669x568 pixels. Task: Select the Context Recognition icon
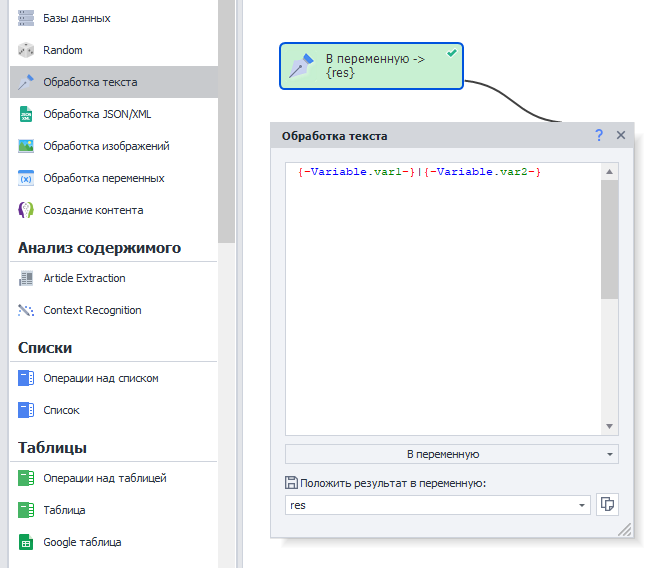point(26,310)
